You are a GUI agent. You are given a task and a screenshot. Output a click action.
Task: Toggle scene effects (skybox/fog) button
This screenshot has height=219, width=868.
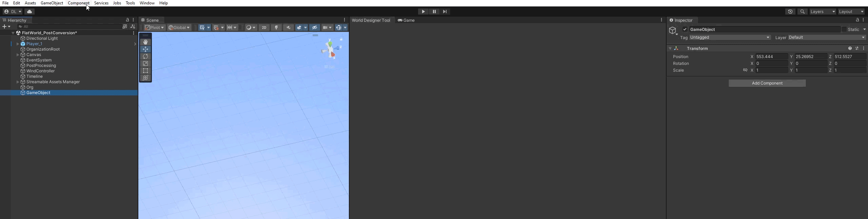click(x=299, y=28)
